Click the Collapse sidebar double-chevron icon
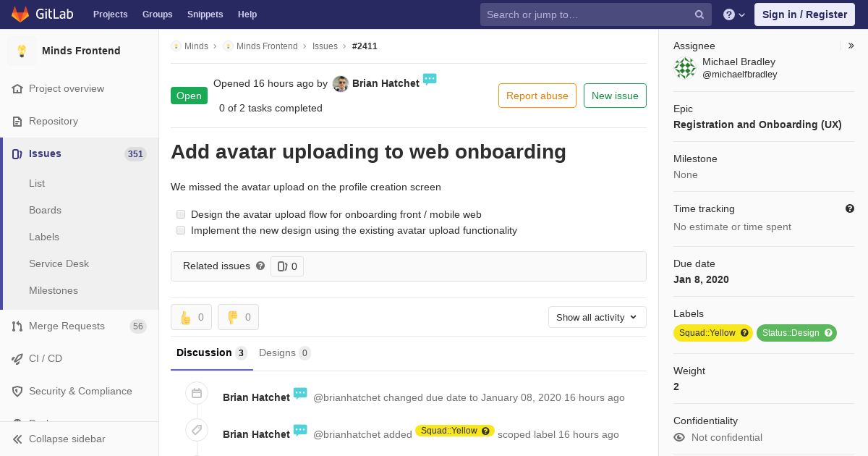868x456 pixels. click(x=17, y=439)
